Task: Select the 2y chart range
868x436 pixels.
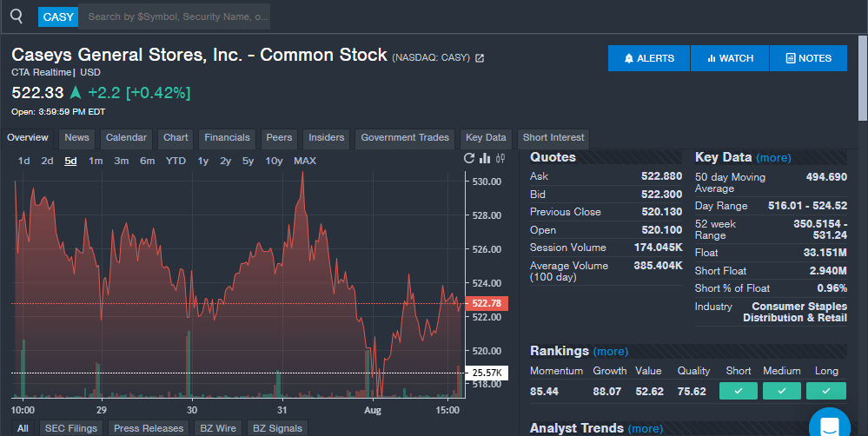Action: click(225, 161)
